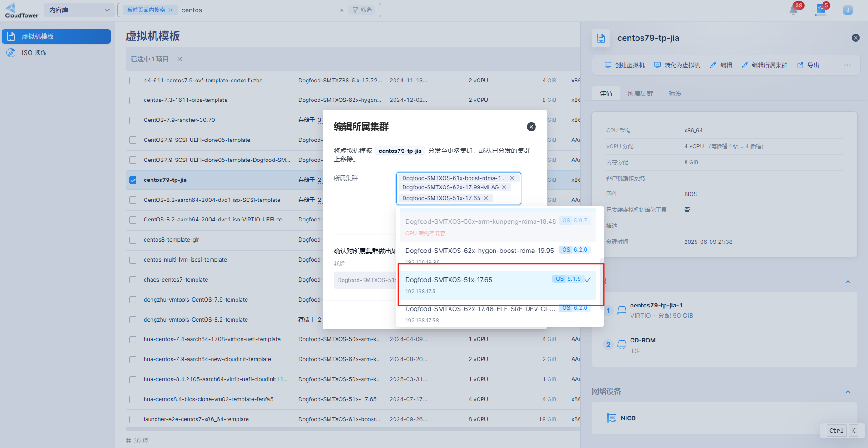This screenshot has width=868, height=448.
Task: Select Dogfood-SMTXOS-62x-hygon-boost-rdma-19.95 cluster option
Action: click(479, 251)
